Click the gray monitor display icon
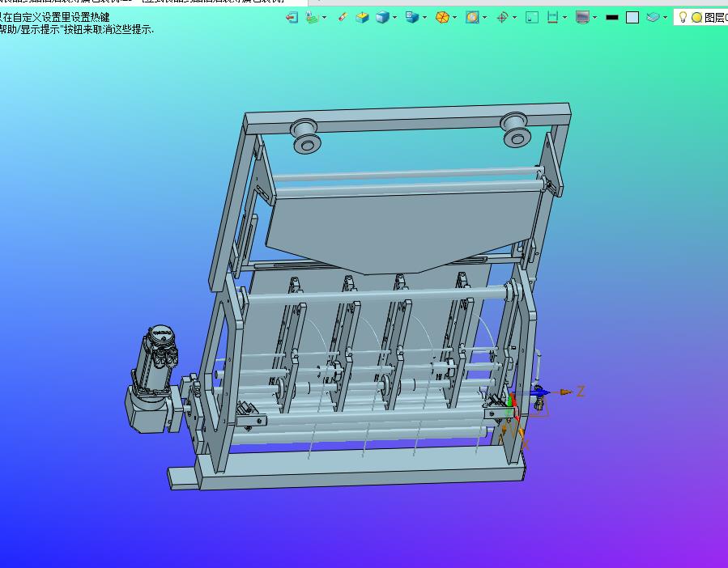728x568 pixels. click(582, 18)
